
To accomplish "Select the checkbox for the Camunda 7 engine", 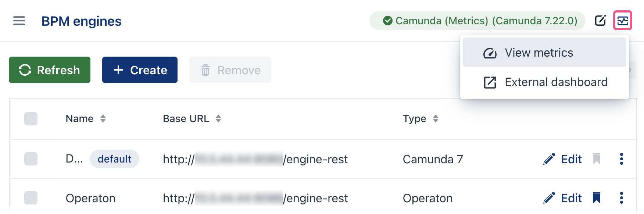I will point(31,159).
